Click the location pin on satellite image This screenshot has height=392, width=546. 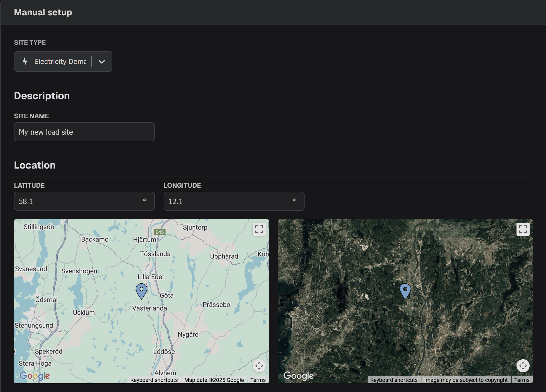tap(405, 291)
